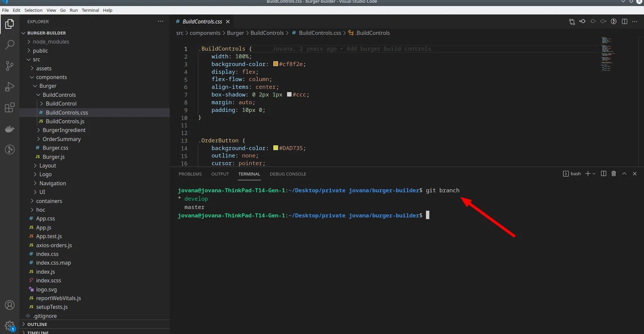Open changes with next revision

tap(603, 22)
